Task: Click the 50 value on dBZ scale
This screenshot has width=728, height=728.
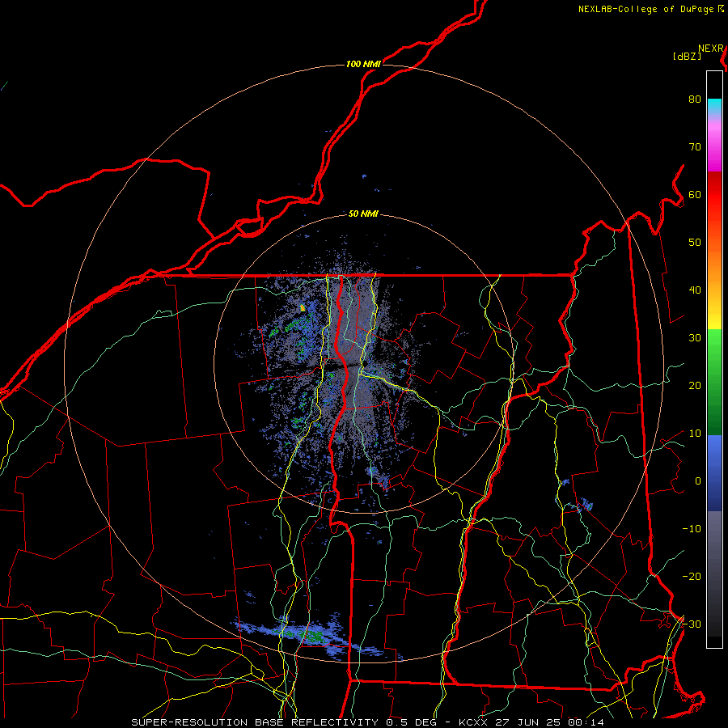Action: click(695, 243)
